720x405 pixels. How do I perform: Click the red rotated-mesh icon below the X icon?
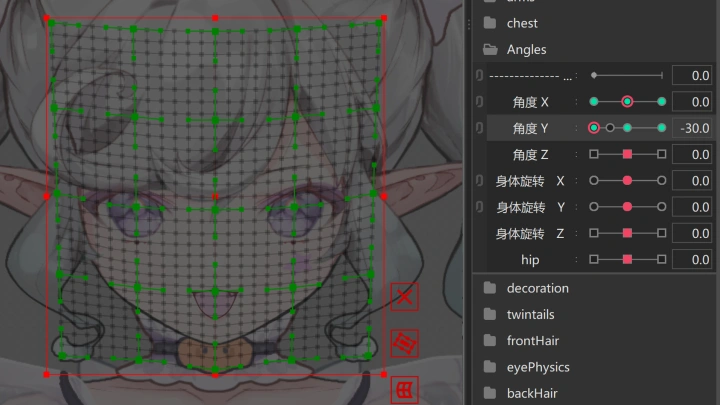(405, 343)
